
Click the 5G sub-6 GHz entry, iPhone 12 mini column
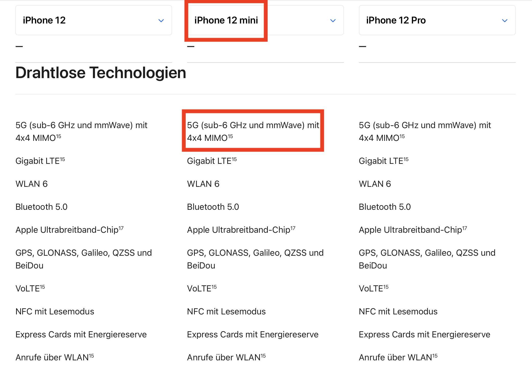(x=253, y=131)
